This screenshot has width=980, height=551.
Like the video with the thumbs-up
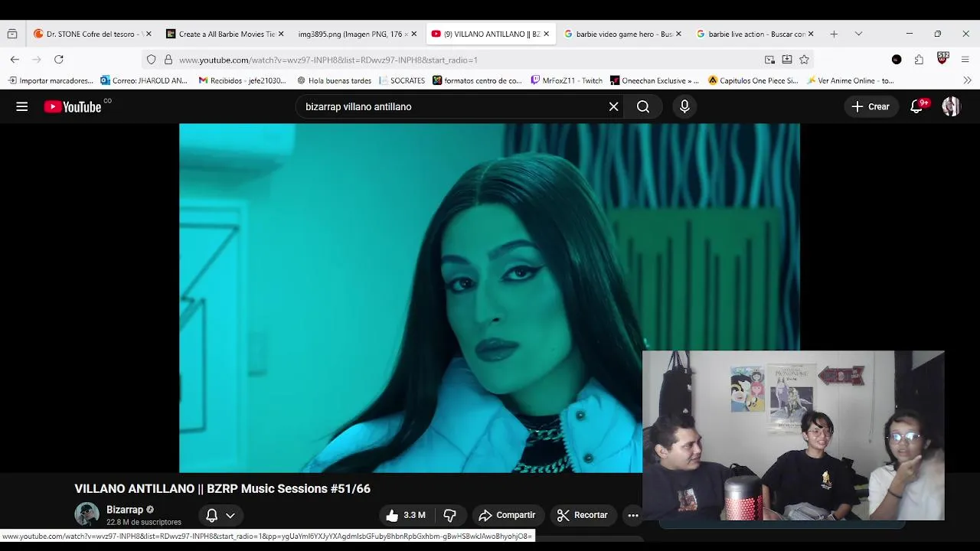point(406,515)
